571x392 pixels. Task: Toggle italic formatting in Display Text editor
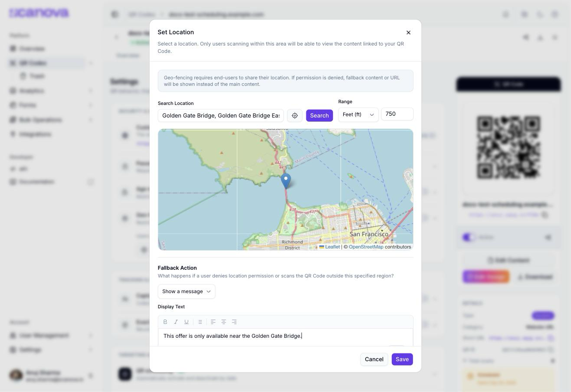click(176, 322)
